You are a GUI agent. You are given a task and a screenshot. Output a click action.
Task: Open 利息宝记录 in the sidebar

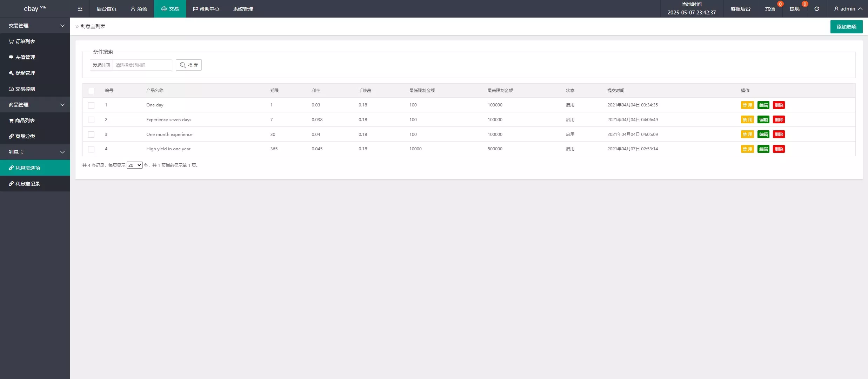coord(25,184)
